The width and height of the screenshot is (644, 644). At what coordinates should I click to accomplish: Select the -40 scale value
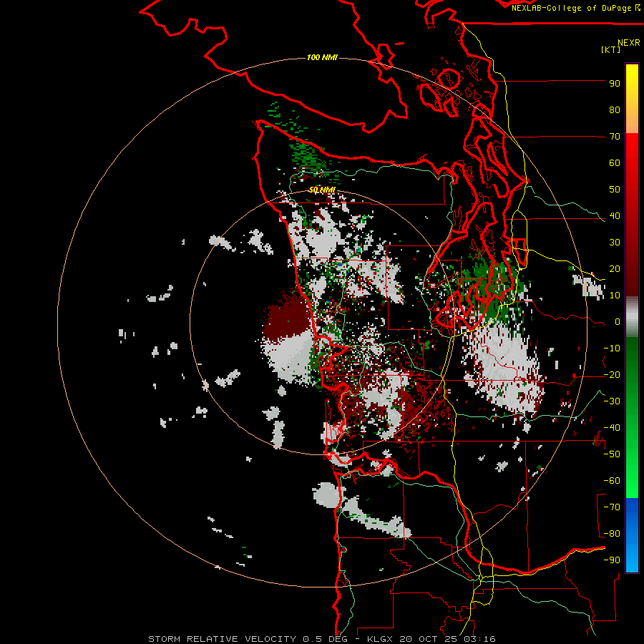pyautogui.click(x=612, y=428)
